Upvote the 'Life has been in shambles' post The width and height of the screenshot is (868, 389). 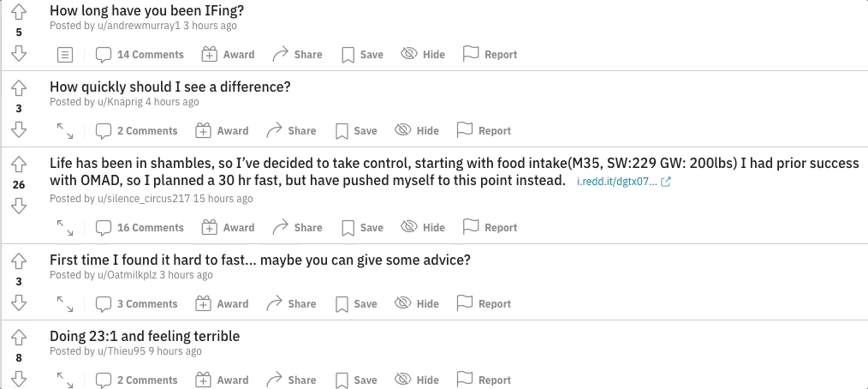click(x=19, y=165)
